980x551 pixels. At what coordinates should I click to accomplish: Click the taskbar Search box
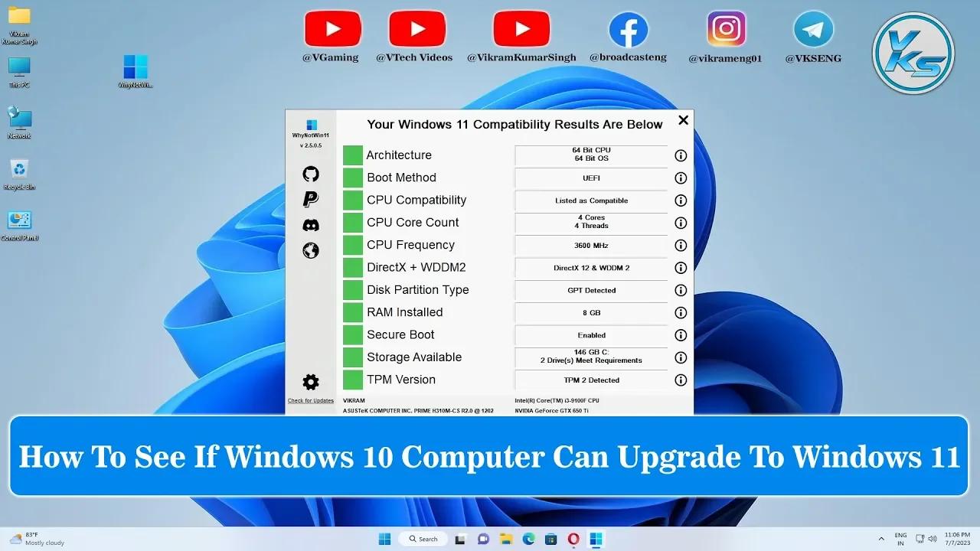423,539
